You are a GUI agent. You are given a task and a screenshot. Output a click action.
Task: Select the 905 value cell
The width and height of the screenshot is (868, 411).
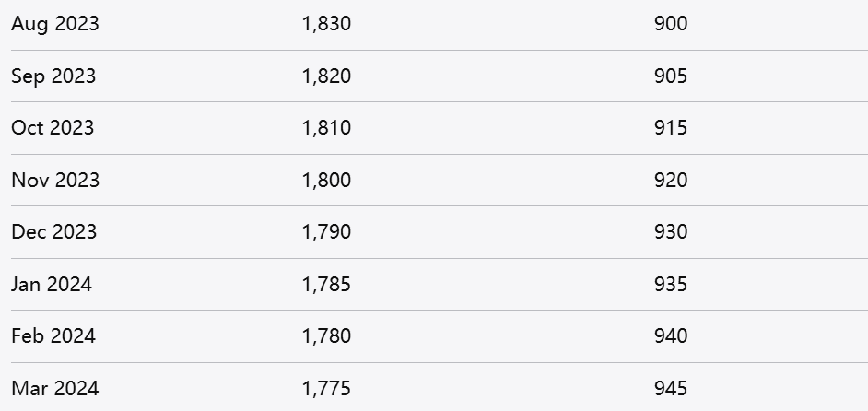[x=671, y=76]
